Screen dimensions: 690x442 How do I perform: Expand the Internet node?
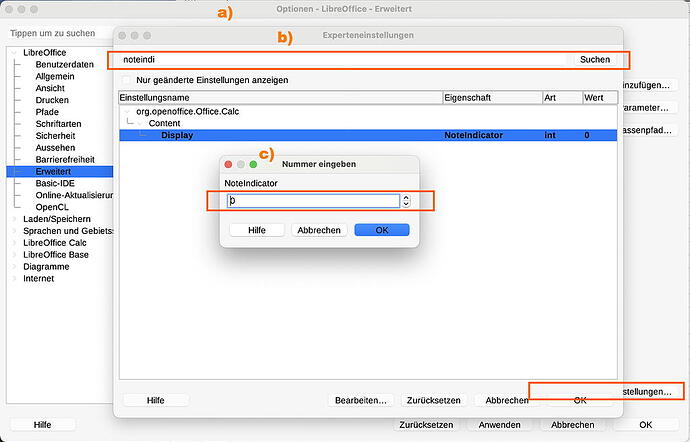15,279
